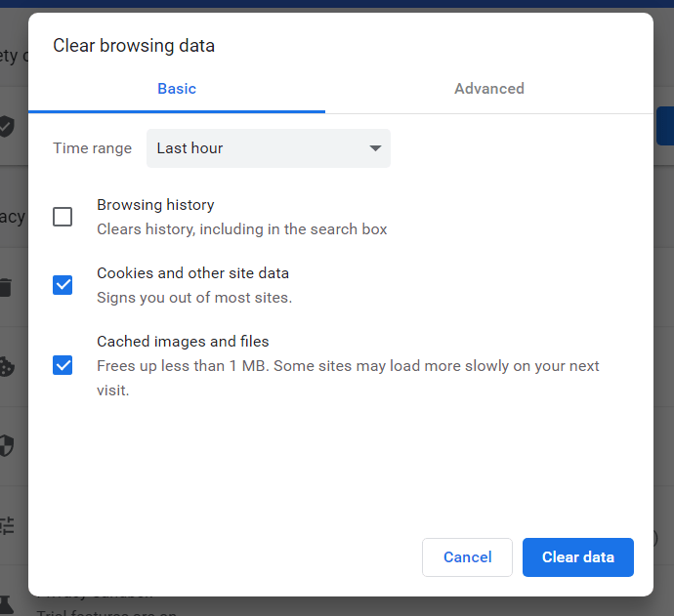Image resolution: width=674 pixels, height=616 pixels.
Task: Click the dark blue button behind dialog
Action: click(x=665, y=127)
